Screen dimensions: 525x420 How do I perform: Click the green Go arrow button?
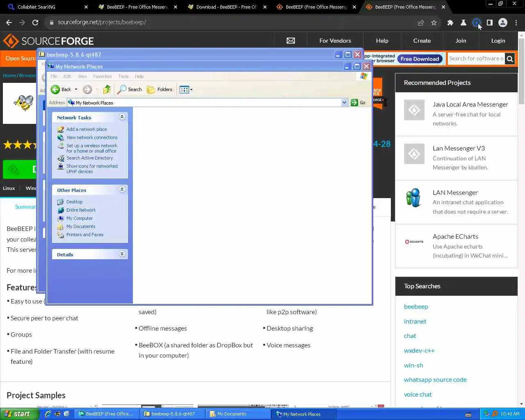[354, 103]
